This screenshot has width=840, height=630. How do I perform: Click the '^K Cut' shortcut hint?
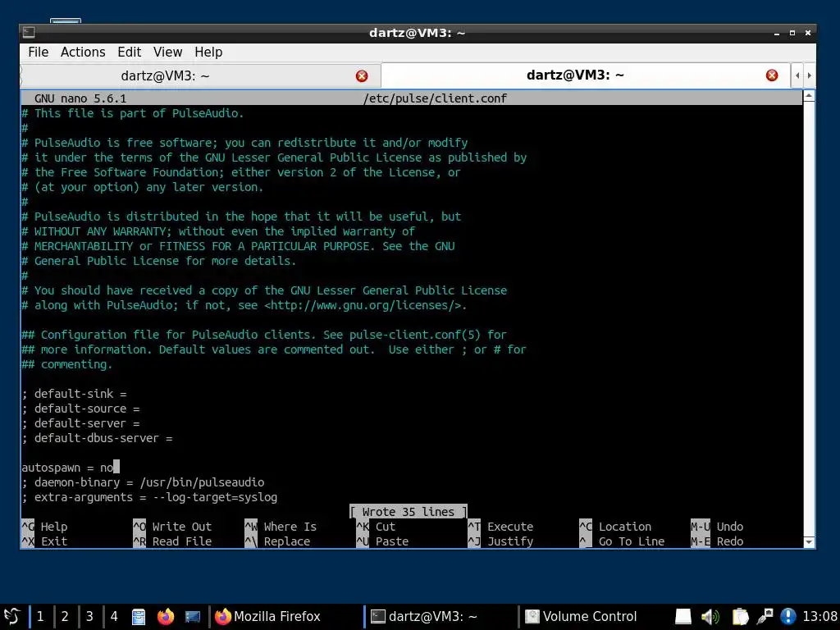(376, 527)
